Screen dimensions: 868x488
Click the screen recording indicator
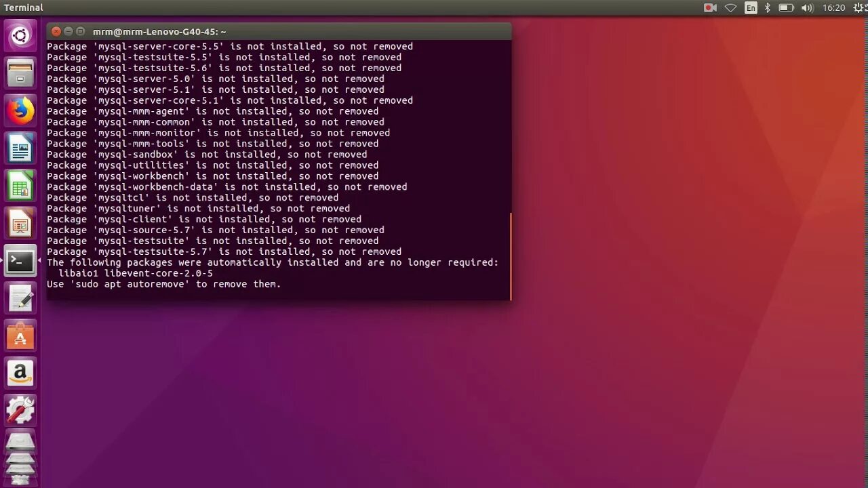click(x=710, y=7)
